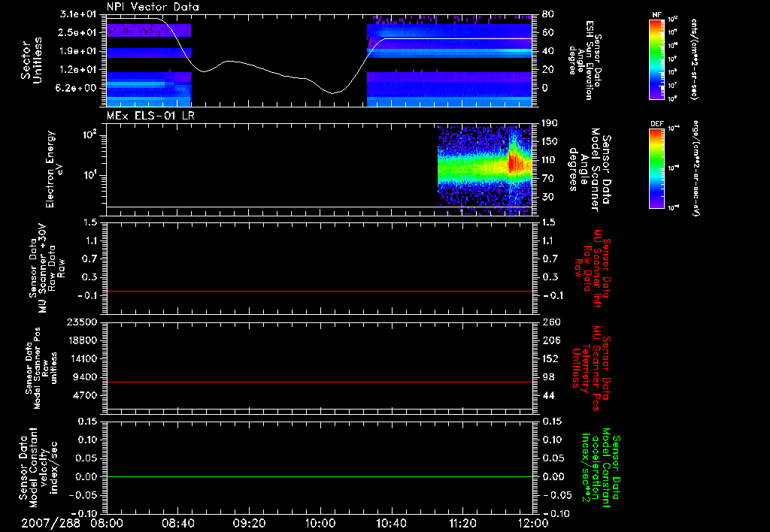Click the Model Scanner Pos Raw unitless axis label
770x532 pixels.
point(42,368)
